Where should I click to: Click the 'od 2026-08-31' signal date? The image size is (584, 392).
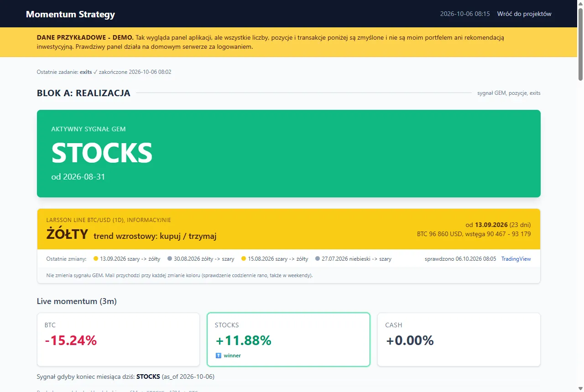coord(78,176)
